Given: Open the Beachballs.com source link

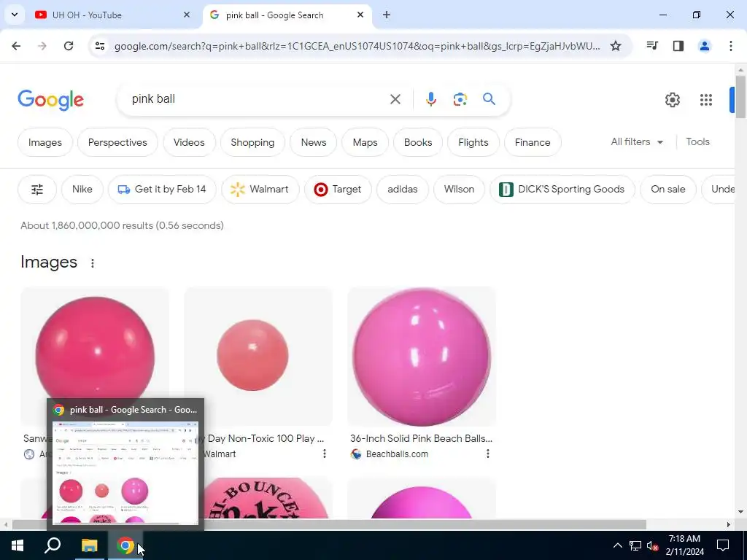Looking at the screenshot, I should click(397, 454).
